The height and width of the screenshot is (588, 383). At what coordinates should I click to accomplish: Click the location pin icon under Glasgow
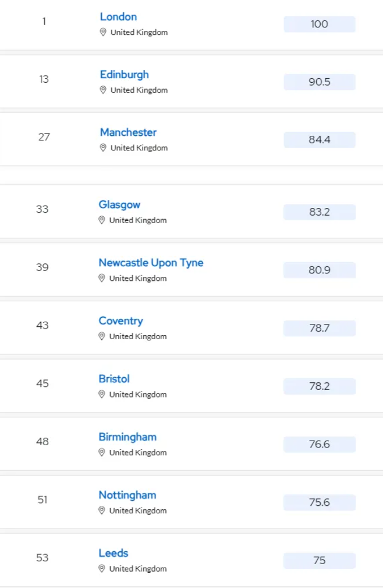[101, 220]
